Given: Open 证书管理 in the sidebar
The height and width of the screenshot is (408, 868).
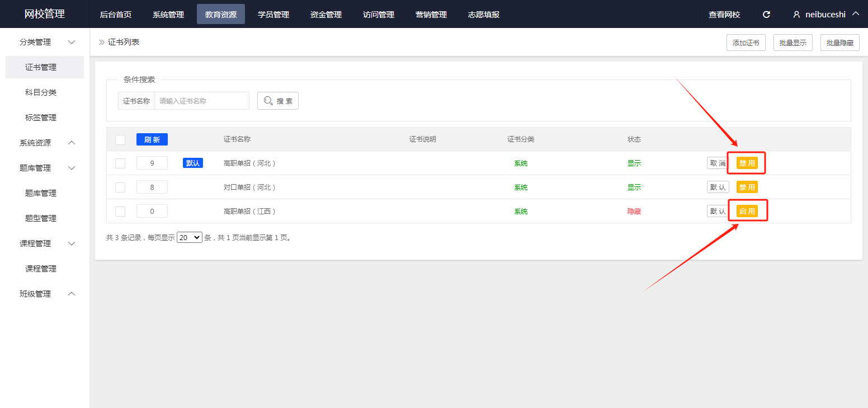Looking at the screenshot, I should pos(45,67).
